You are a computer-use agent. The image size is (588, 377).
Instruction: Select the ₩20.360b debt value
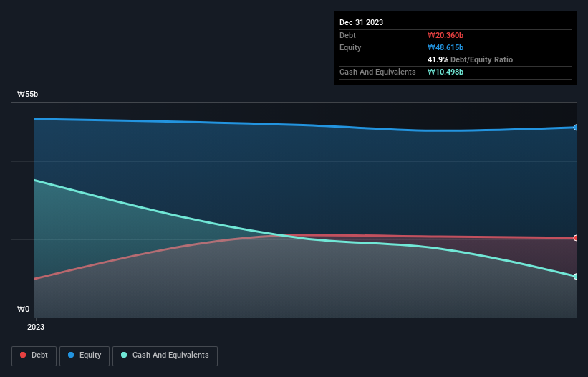[x=445, y=35]
